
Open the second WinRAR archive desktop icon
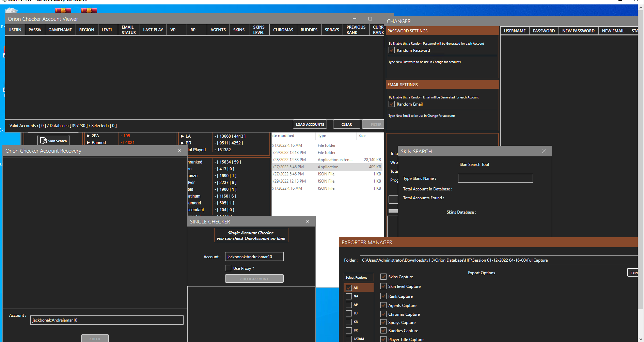click(x=89, y=10)
